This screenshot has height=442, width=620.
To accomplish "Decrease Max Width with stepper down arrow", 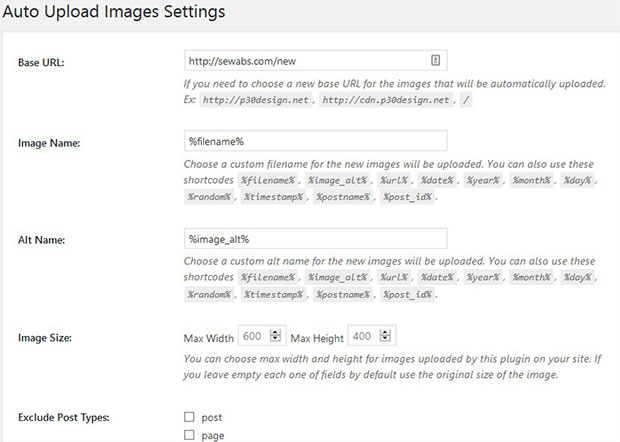I will (x=275, y=338).
